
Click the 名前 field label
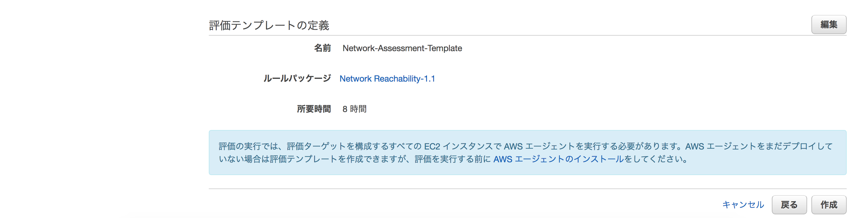click(323, 48)
